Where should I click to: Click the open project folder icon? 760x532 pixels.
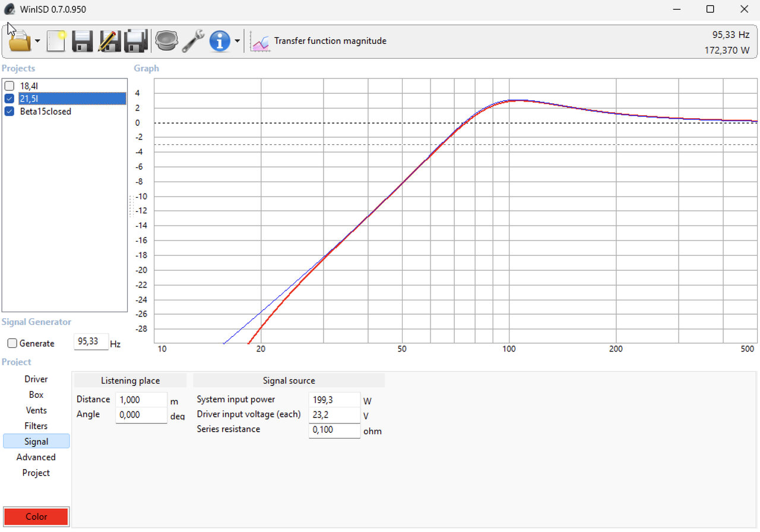point(20,41)
